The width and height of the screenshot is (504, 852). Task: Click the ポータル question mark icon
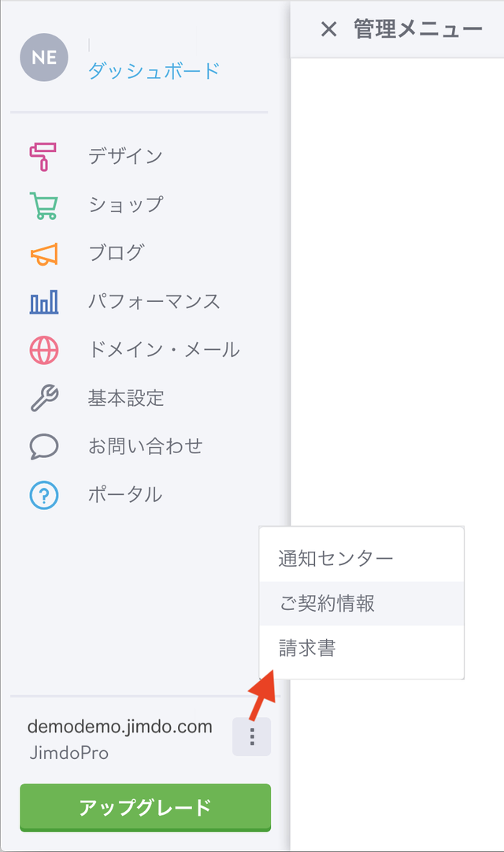click(45, 495)
